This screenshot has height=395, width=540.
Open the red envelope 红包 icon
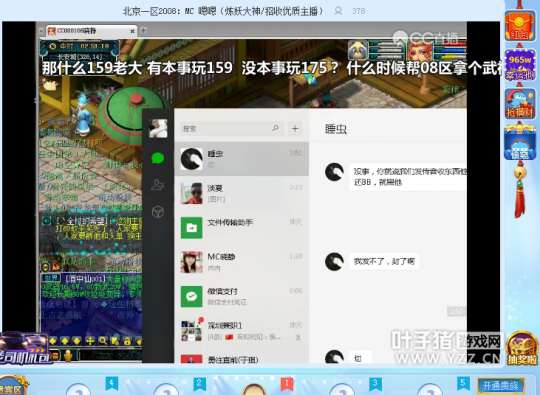click(520, 26)
